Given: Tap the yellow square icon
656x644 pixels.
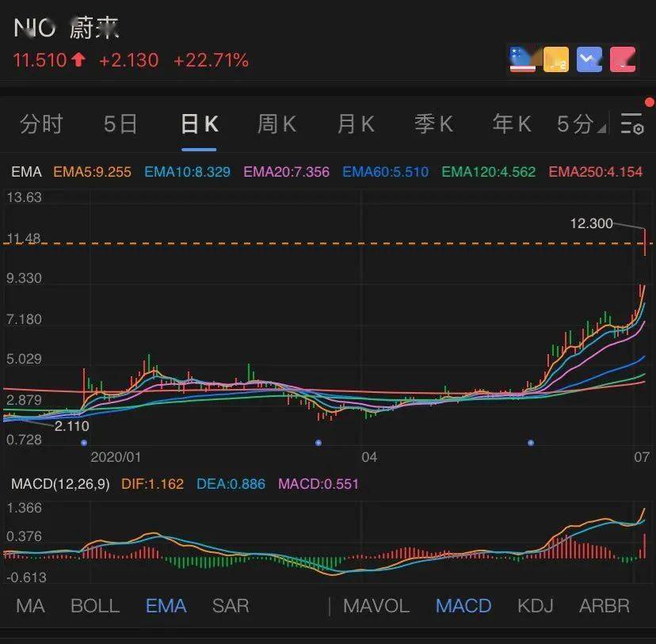Looking at the screenshot, I should pyautogui.click(x=556, y=59).
